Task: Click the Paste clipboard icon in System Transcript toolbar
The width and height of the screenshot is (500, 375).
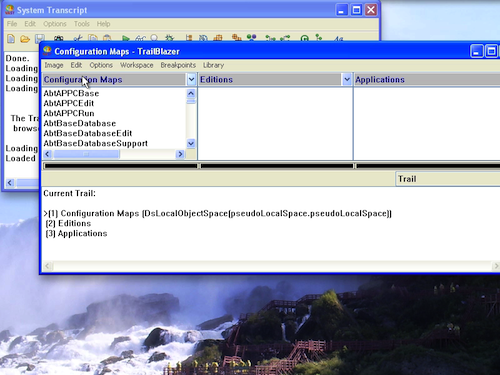Action: (x=107, y=38)
